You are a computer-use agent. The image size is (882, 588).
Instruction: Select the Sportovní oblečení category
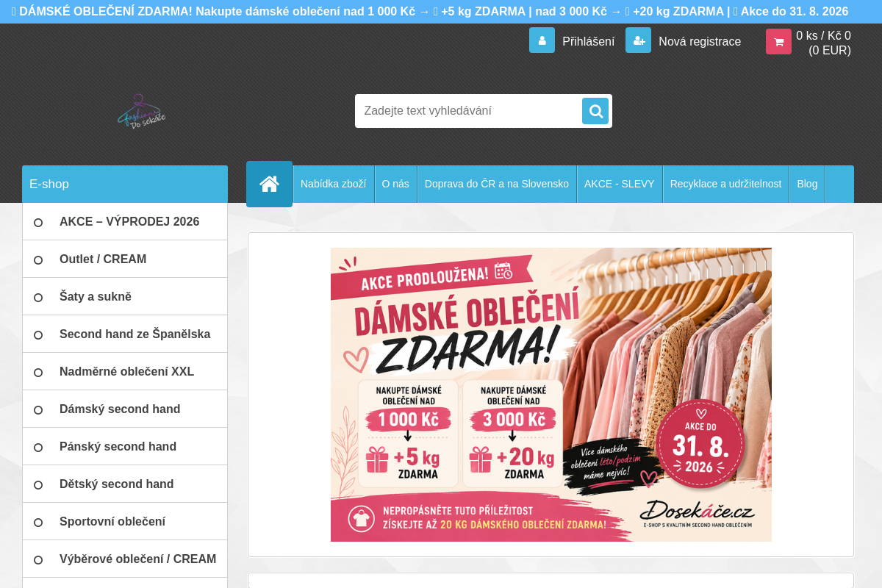(x=125, y=521)
